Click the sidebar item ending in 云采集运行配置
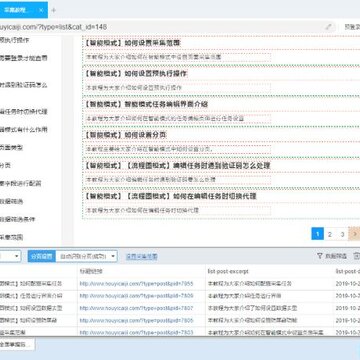The image size is (360, 360). tap(21, 183)
